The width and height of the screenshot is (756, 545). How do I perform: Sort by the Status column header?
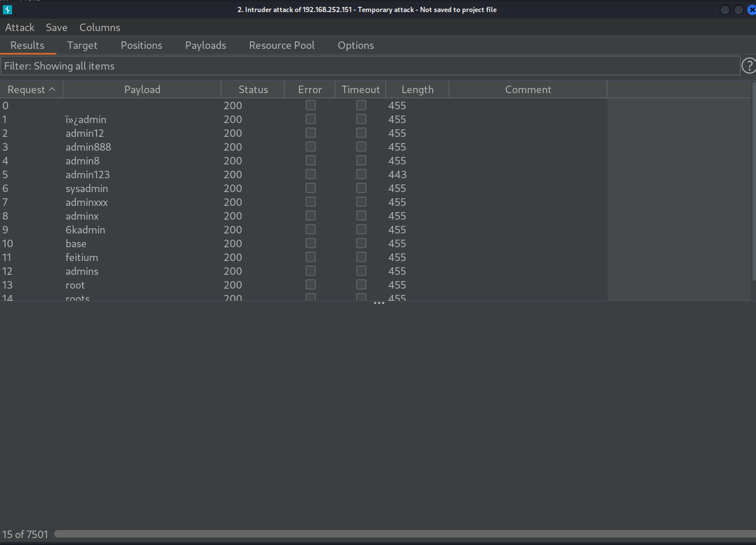[x=253, y=90]
